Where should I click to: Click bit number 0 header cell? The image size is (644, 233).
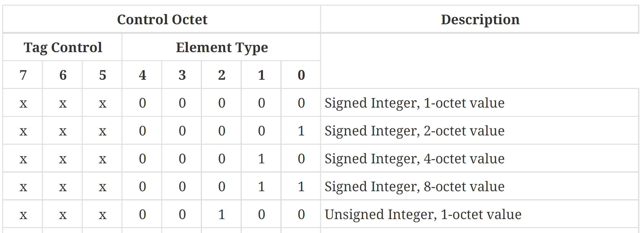[301, 75]
